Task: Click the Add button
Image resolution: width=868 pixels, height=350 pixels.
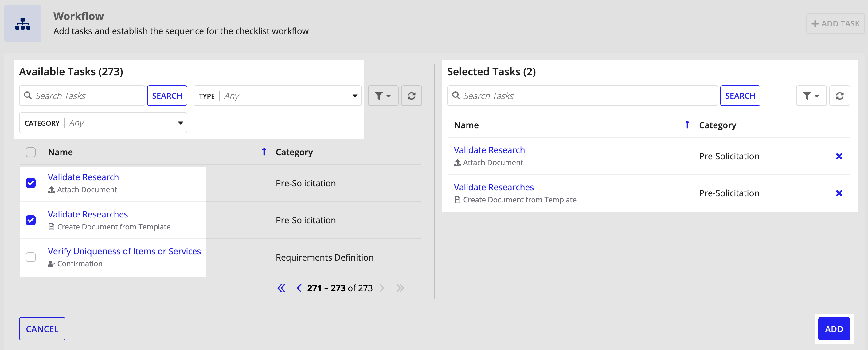Action: [x=834, y=329]
